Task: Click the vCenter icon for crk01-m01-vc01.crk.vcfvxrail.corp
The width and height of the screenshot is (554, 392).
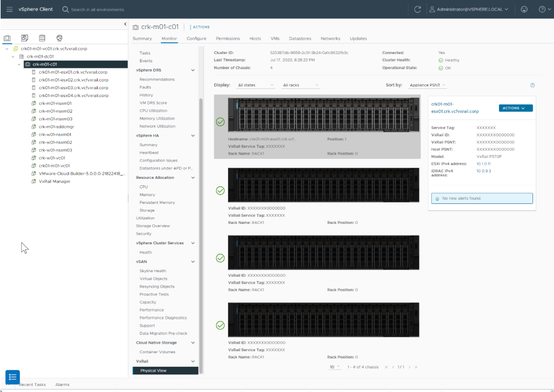Action: [16, 49]
